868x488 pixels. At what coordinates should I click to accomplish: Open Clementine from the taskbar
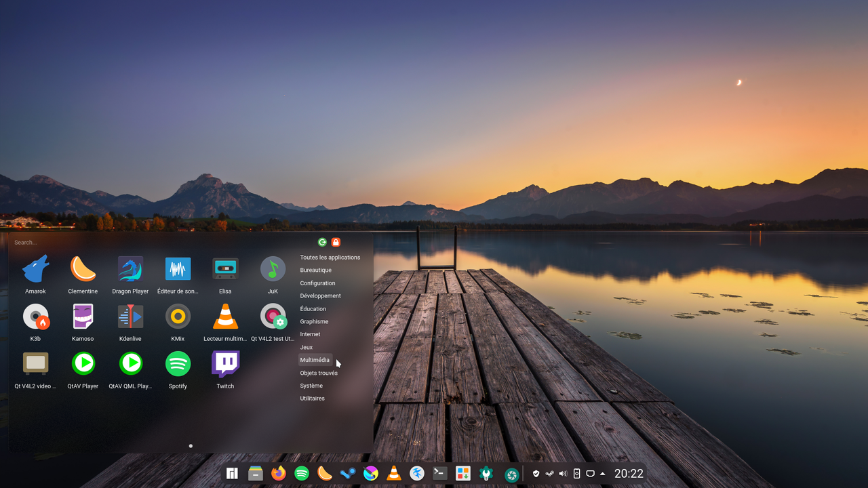coord(325,474)
